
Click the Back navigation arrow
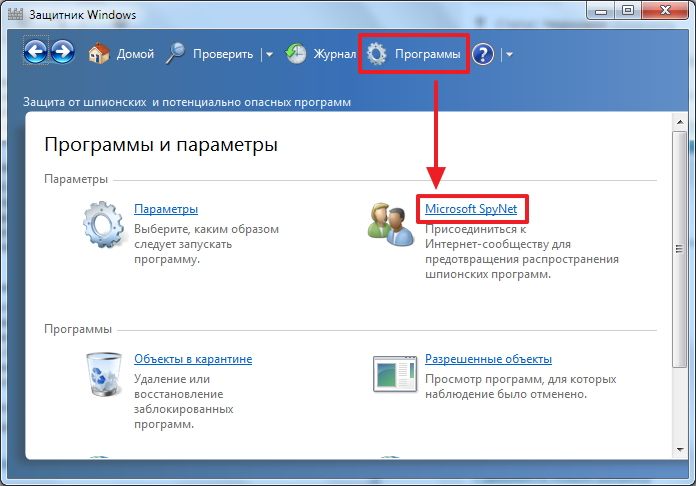(x=36, y=54)
